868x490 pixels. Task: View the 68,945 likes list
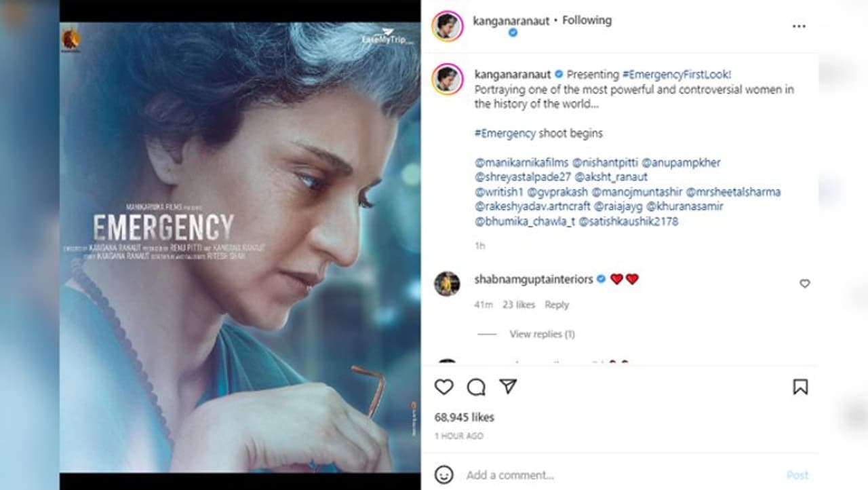click(465, 417)
